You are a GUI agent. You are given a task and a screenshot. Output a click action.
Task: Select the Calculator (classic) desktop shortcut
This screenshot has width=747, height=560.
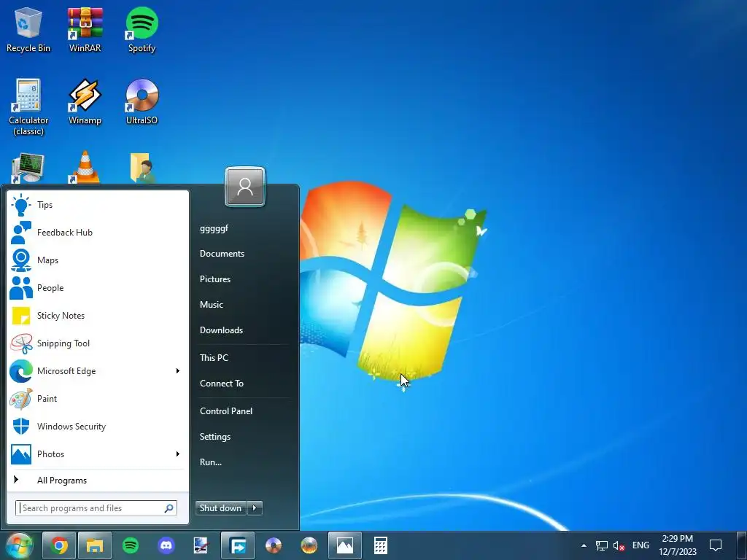tap(28, 108)
